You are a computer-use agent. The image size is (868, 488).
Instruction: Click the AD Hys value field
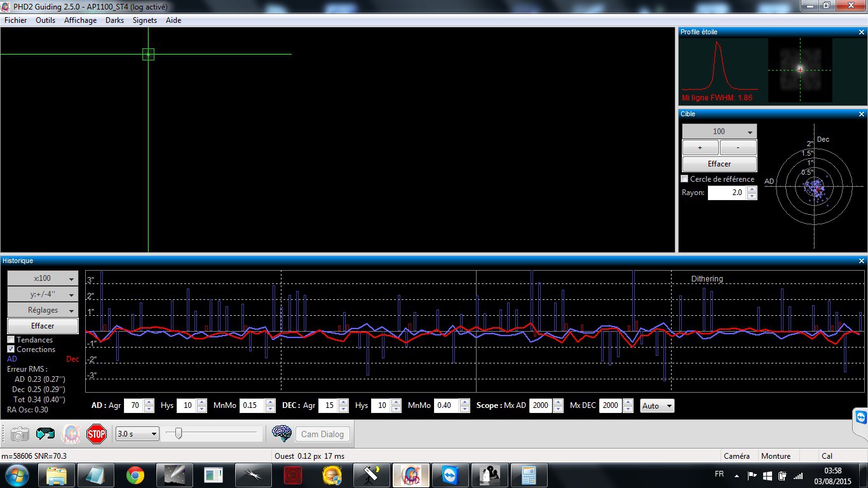(x=187, y=405)
